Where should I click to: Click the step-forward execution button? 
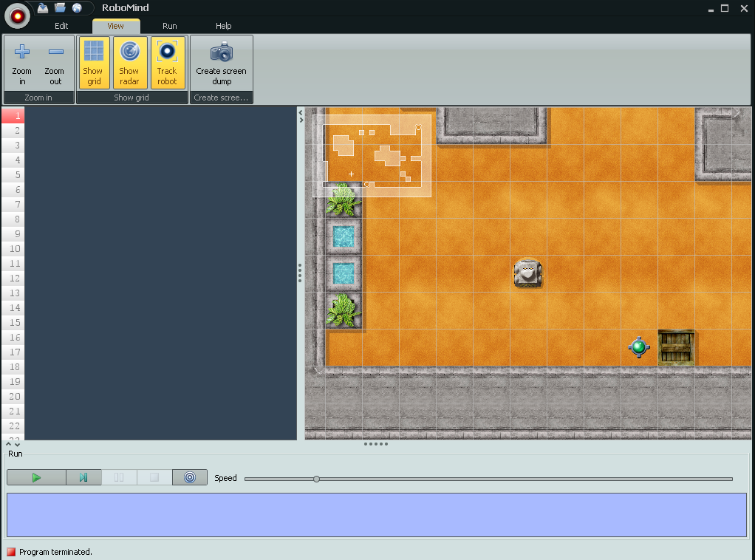(83, 478)
